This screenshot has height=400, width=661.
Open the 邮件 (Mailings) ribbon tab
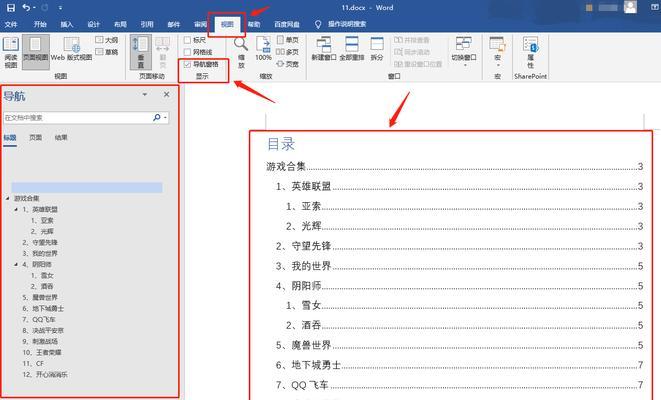[x=174, y=24]
